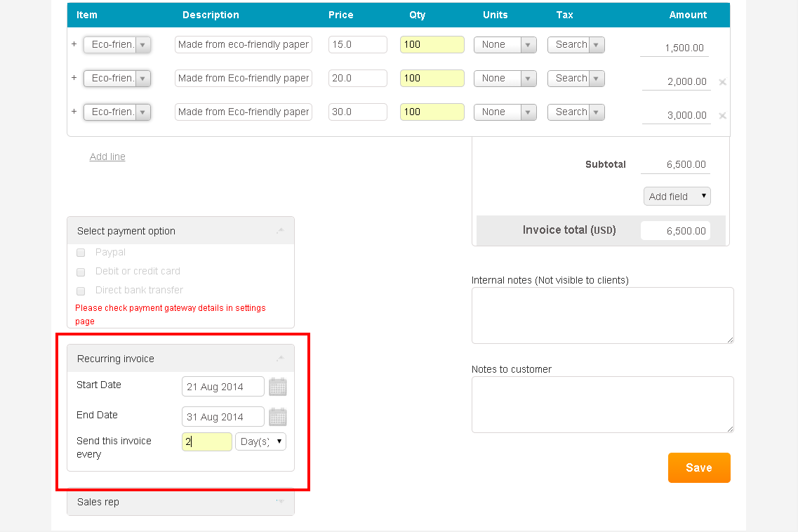798x532 pixels.
Task: Open the End Date calendar picker
Action: 277,417
